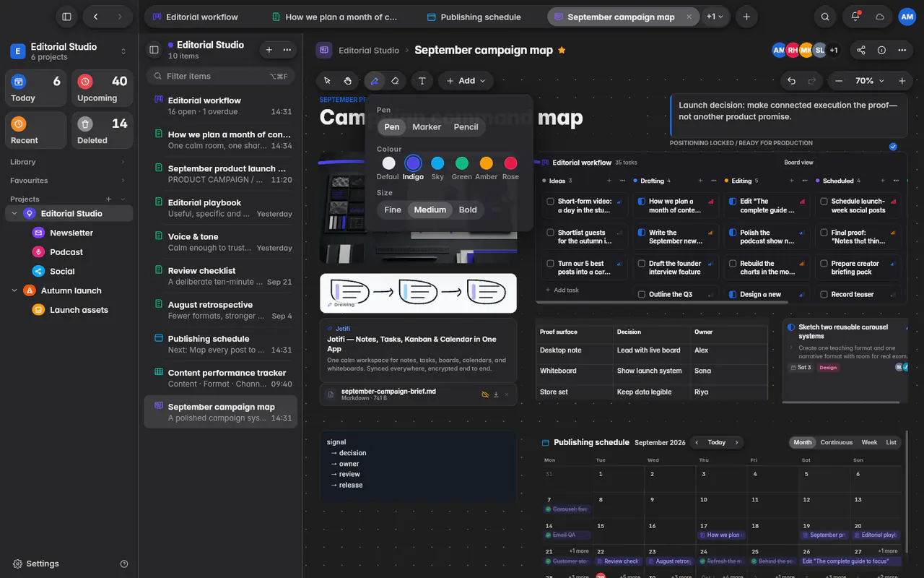Toggle the left sidebar panel icon
The width and height of the screenshot is (924, 578).
tap(66, 17)
